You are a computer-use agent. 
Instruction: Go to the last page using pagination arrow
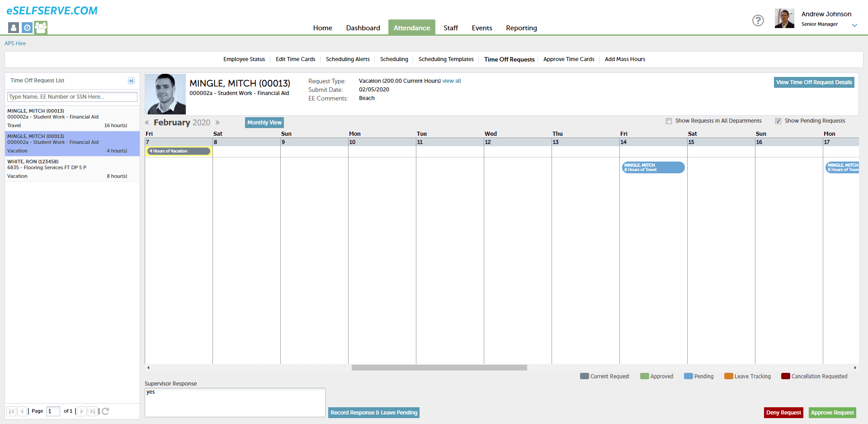(x=93, y=411)
